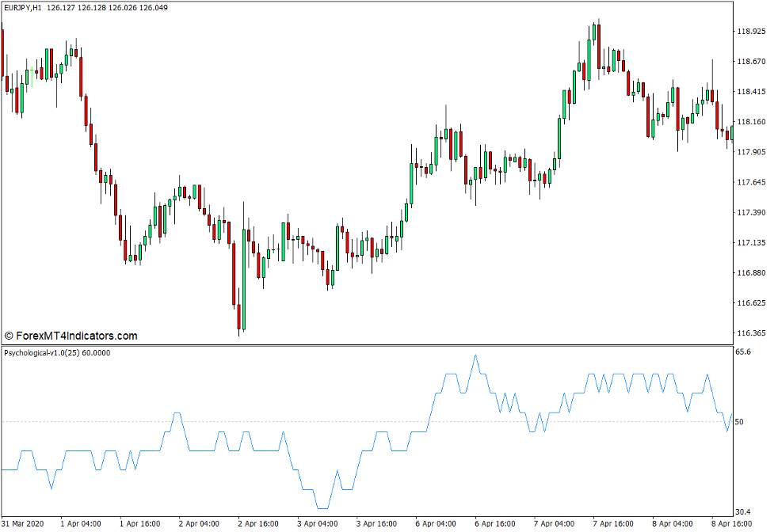Click the highest peak of the blue indicator line

point(475,355)
